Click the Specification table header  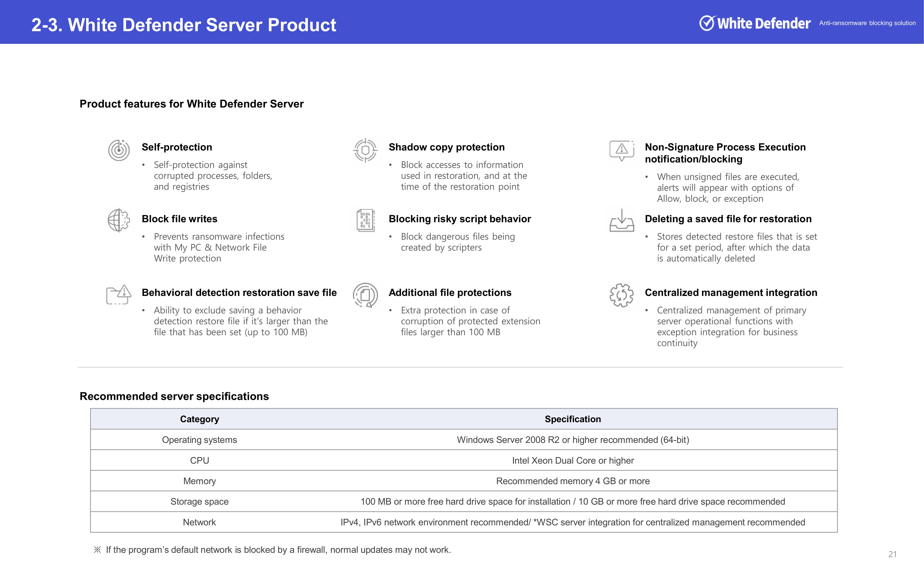[573, 419]
